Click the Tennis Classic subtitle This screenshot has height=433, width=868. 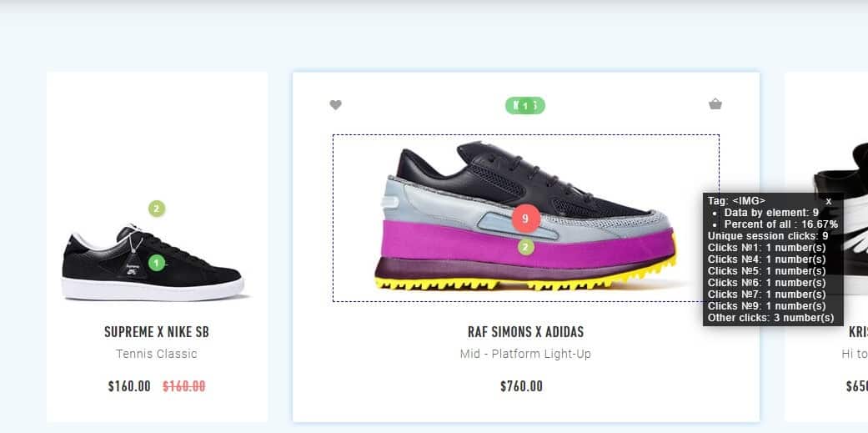[157, 354]
